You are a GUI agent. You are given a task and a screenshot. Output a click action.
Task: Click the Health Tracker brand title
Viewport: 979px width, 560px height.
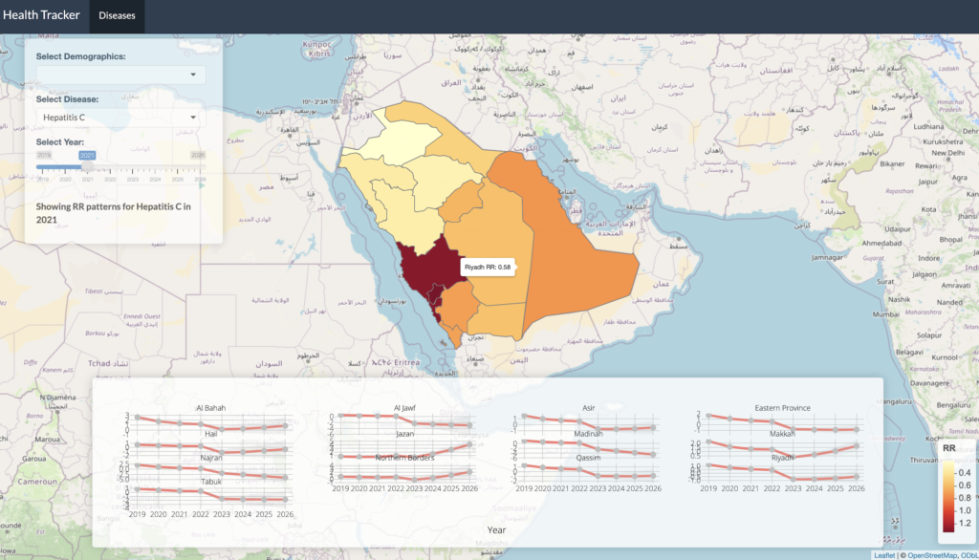[42, 15]
